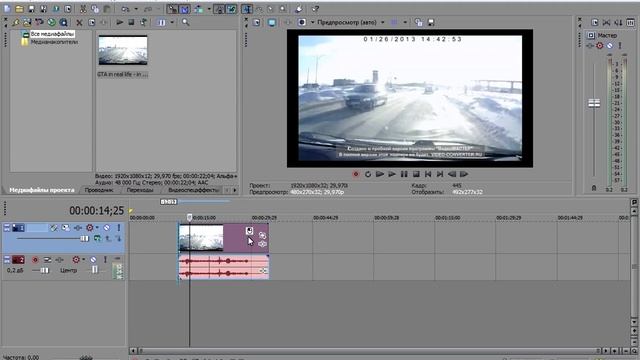Mute audio track 2
640x360 pixels.
pyautogui.click(x=93, y=260)
